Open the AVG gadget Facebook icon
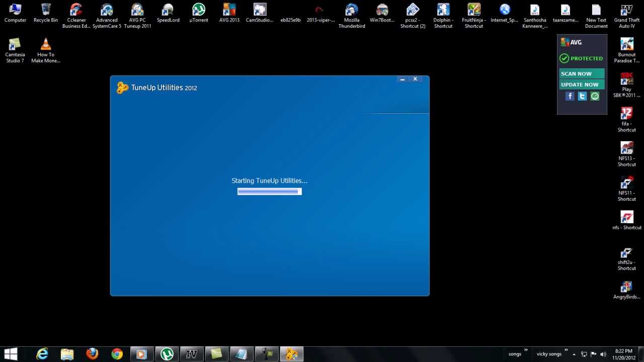644x362 pixels. pos(570,96)
